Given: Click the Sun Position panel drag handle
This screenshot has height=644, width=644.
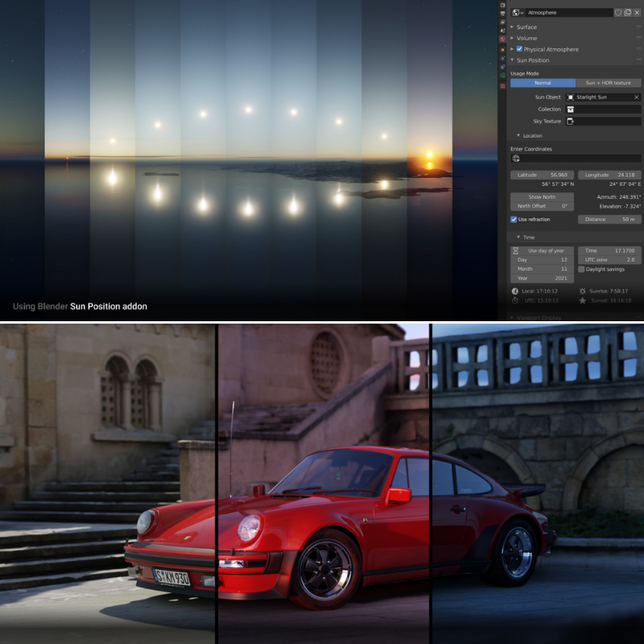Looking at the screenshot, I should tap(638, 60).
